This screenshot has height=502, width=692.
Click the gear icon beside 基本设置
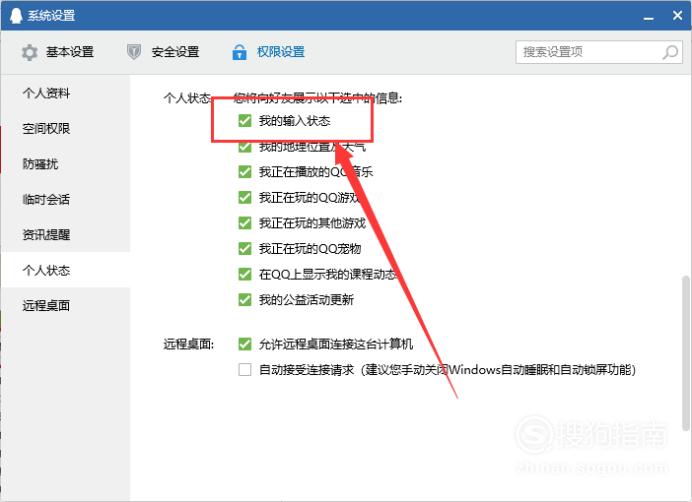[x=30, y=53]
